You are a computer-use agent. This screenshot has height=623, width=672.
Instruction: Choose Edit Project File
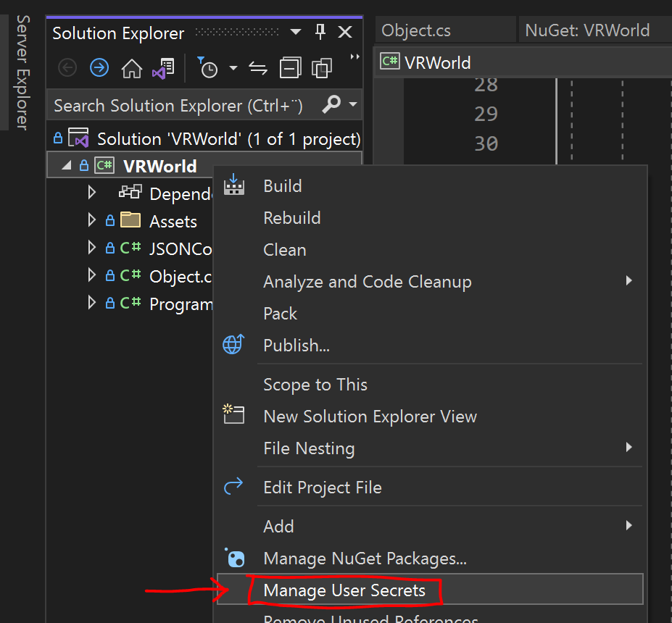[429, 488]
